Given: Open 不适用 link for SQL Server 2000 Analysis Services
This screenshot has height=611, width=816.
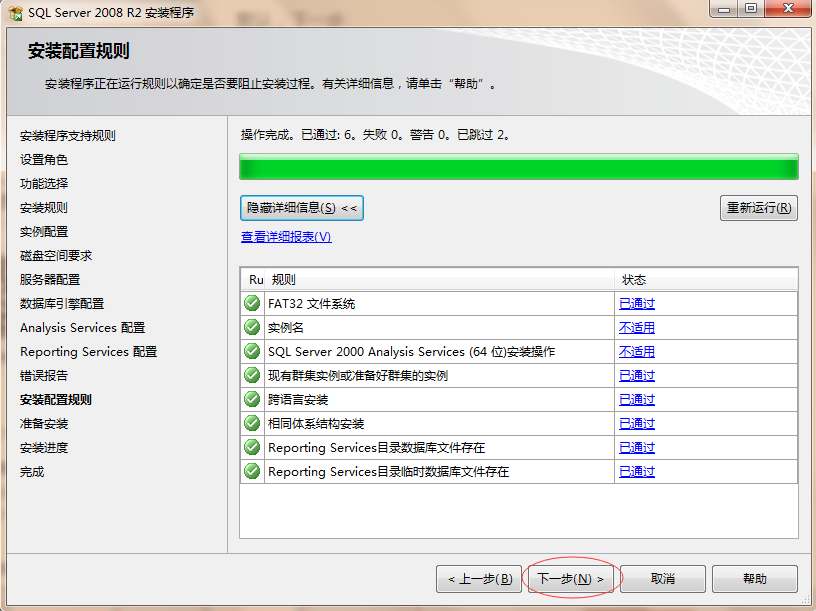Looking at the screenshot, I should [x=636, y=352].
